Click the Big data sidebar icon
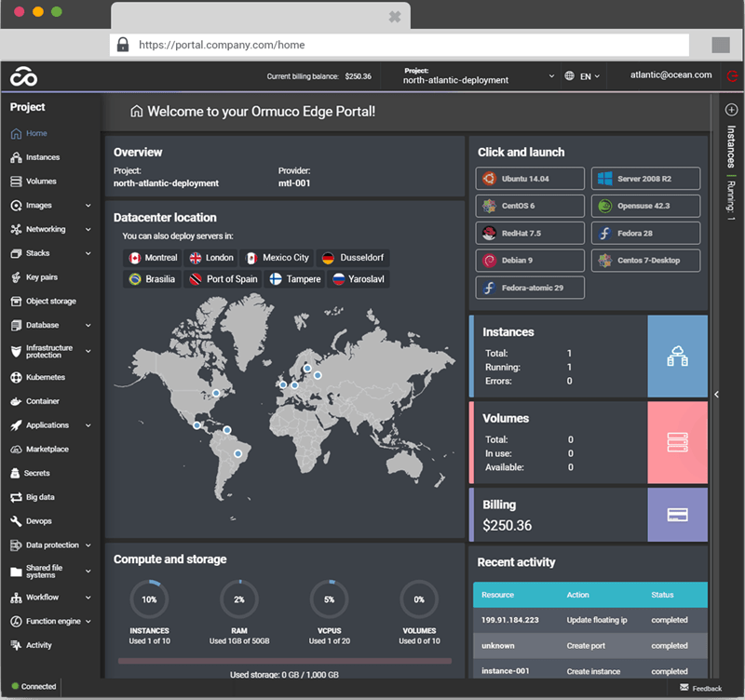Viewport: 745px width, 700px height. click(16, 497)
